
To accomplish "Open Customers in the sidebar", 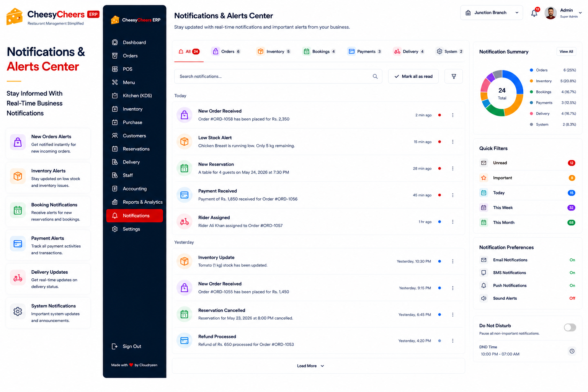I will point(135,136).
